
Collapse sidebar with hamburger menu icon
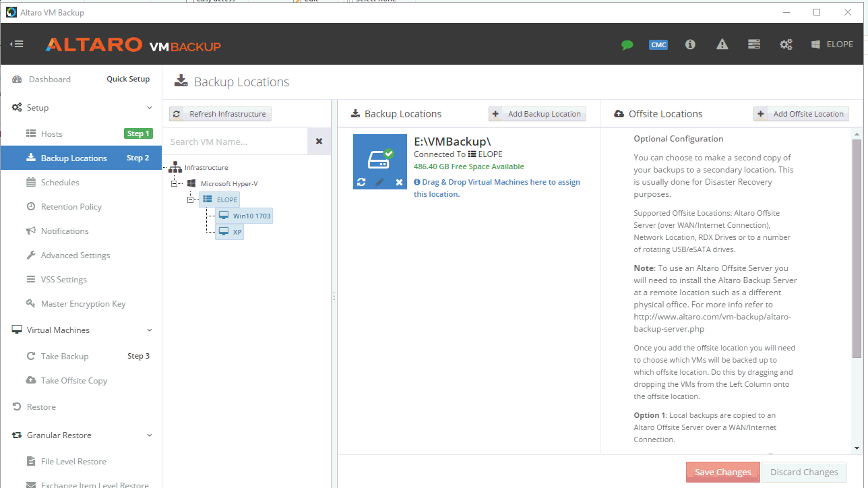click(17, 44)
